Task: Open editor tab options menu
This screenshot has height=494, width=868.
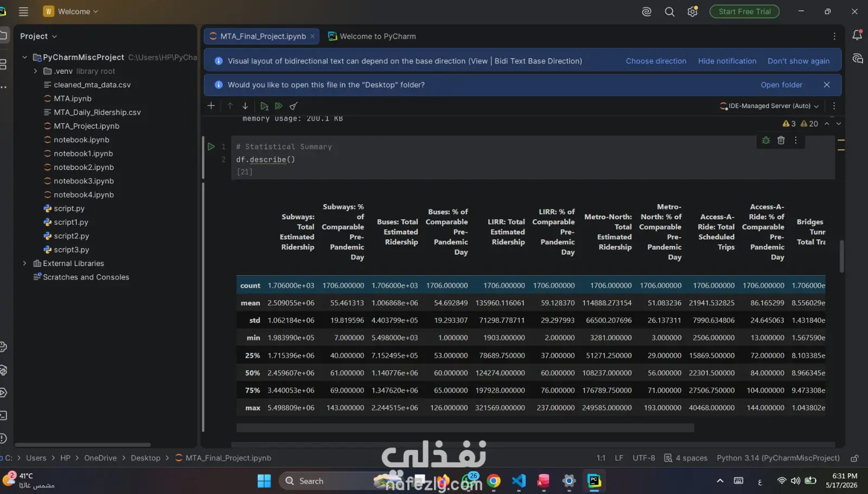Action: tap(834, 36)
